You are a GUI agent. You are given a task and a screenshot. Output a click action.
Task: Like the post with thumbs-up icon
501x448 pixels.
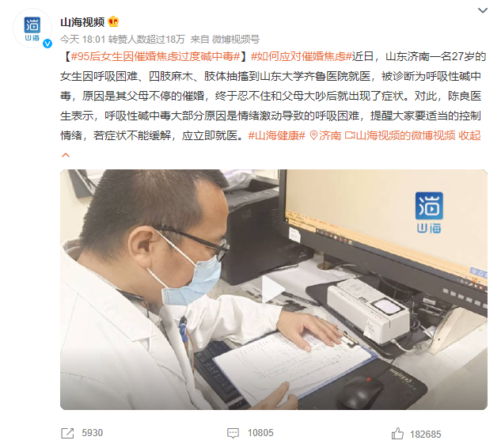397,434
